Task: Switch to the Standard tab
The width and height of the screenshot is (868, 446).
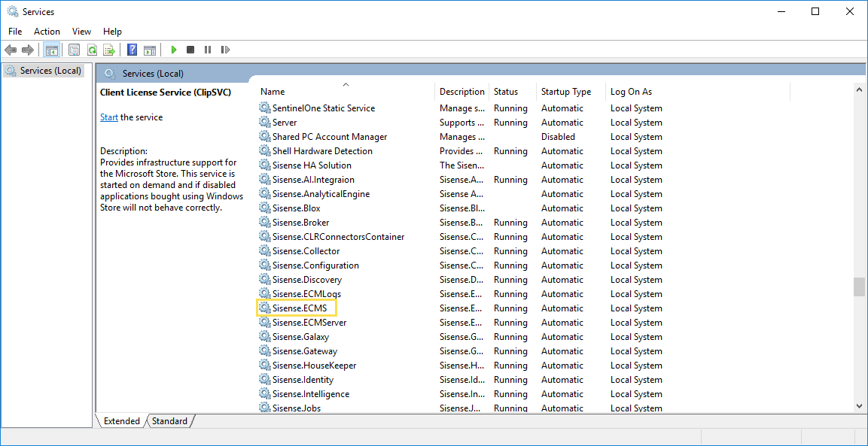Action: click(169, 421)
